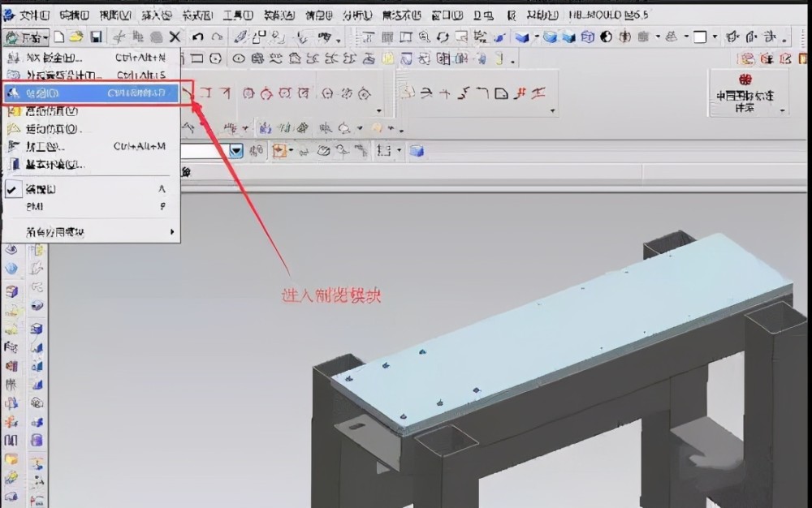The width and height of the screenshot is (812, 508).
Task: Toggle the checked 装配 option in Start menu
Action: pyautogui.click(x=91, y=189)
